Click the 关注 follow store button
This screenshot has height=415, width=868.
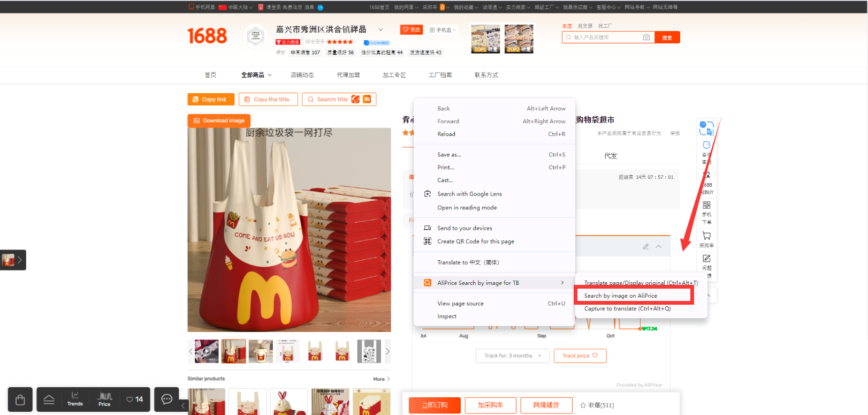412,30
